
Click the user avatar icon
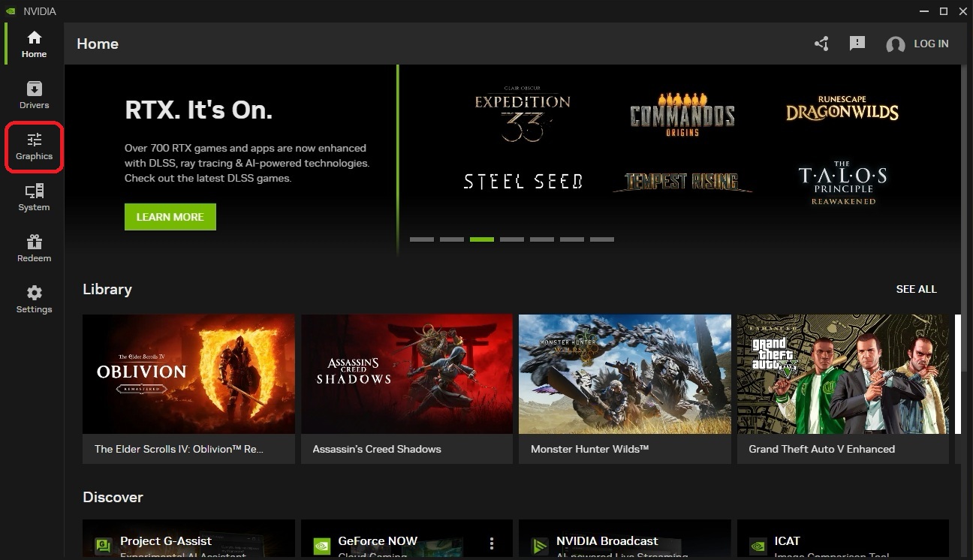[x=895, y=44]
